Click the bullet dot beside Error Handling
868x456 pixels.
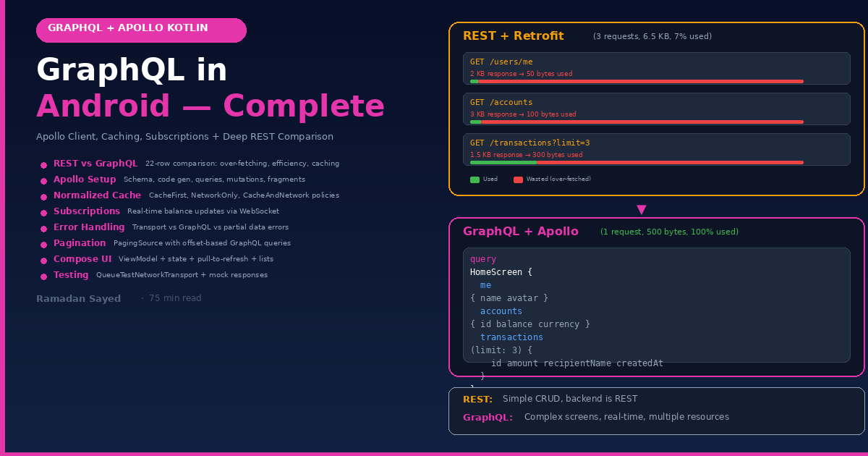43,229
